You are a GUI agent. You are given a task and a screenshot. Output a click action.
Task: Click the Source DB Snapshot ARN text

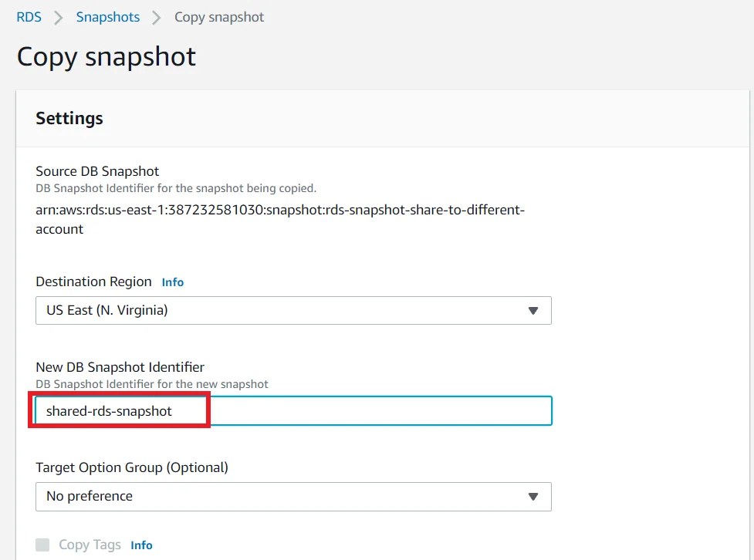tap(280, 210)
